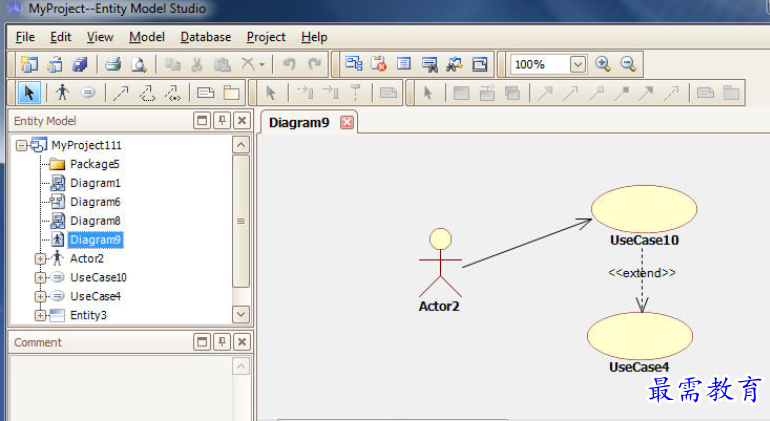Collapse the MyProject111 tree node

point(21,145)
